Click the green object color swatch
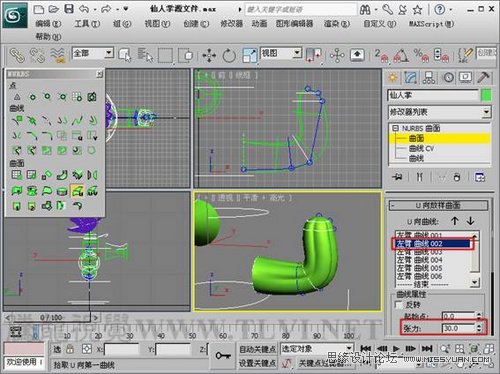This screenshot has width=500, height=374. [x=486, y=95]
